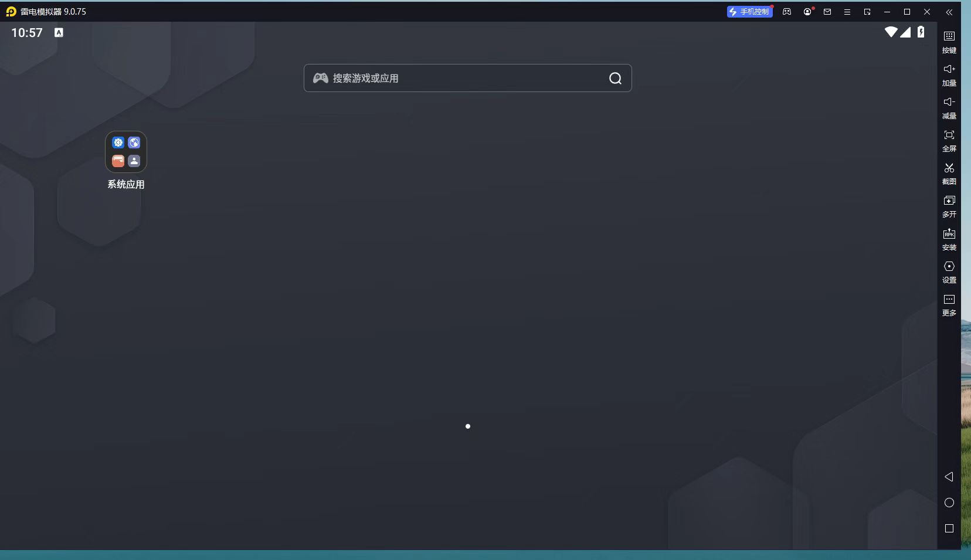Collapse the right sidebar with double chevron
The image size is (971, 560).
click(949, 12)
